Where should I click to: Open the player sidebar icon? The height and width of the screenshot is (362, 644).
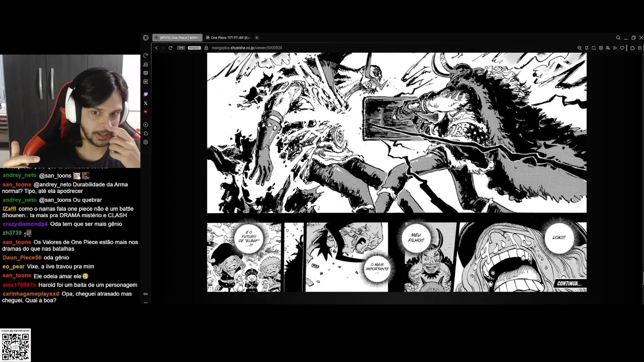(146, 125)
